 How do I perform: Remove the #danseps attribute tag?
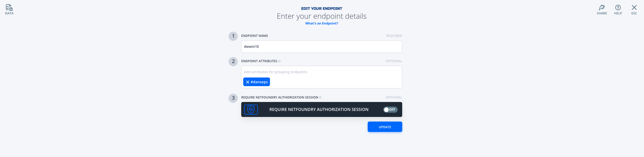coord(247,82)
